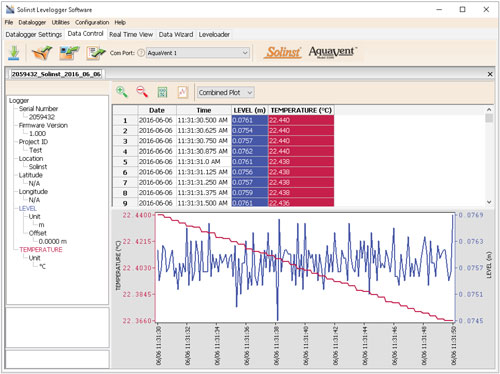Click the Com Port help question icon
Screen dimensions: 500x374
click(x=141, y=53)
